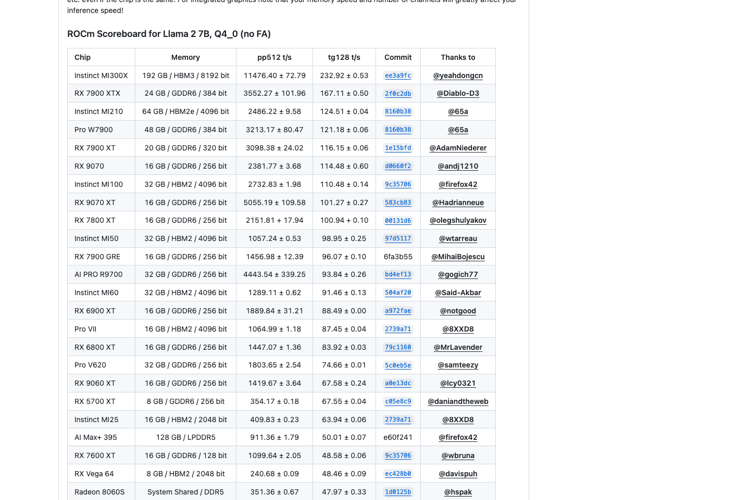Open commit bd4ef13 link
This screenshot has height=500, width=750.
coord(397,275)
